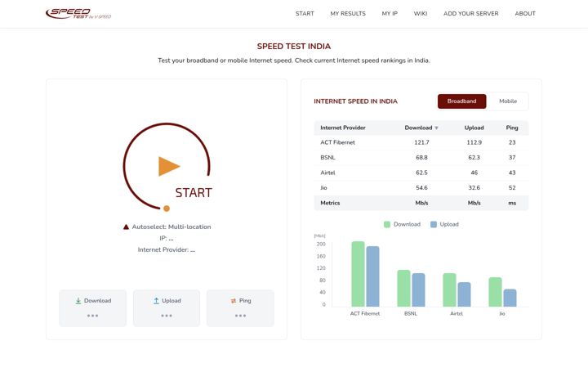Click the Internet Provider: ... status line
This screenshot has width=588, height=368.
[167, 249]
